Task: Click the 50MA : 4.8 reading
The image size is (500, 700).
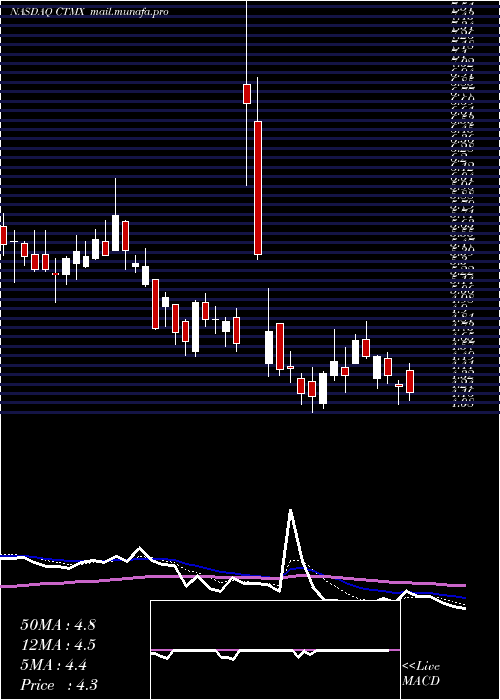Action: (x=58, y=625)
